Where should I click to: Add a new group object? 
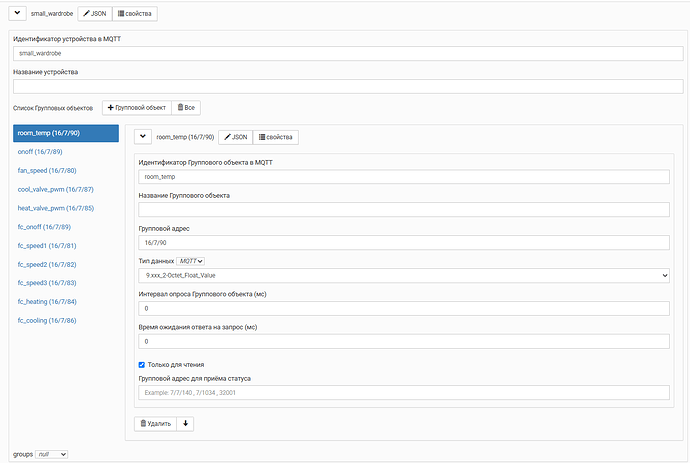click(x=137, y=107)
